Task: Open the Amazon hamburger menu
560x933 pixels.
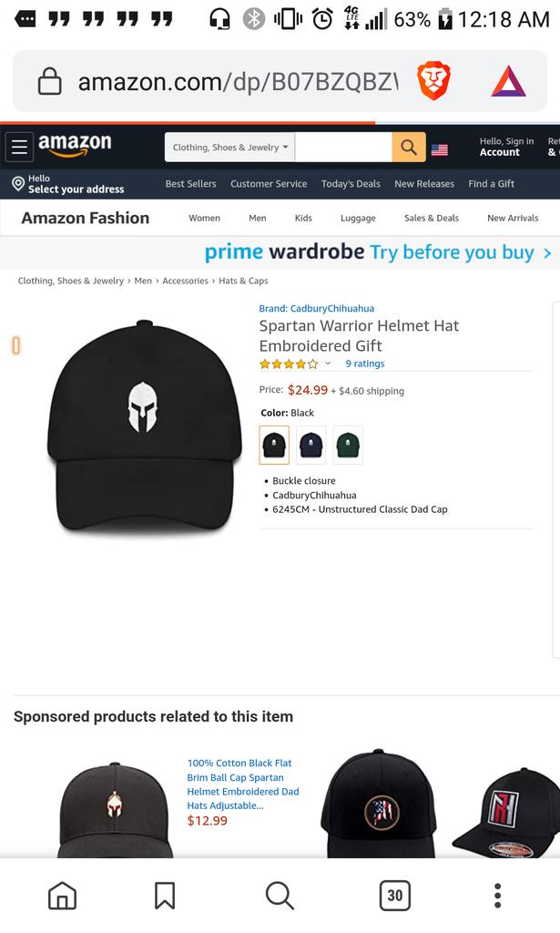Action: tap(19, 147)
